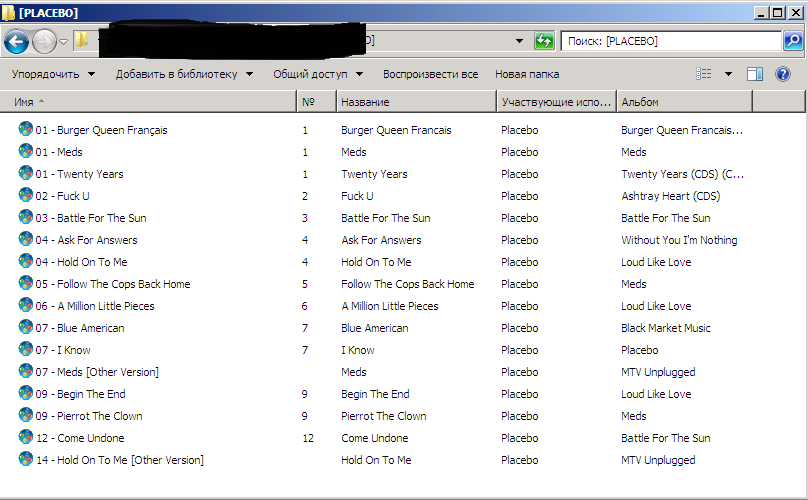Viewport: 808px width, 500px height.
Task: Click file name 12 - Come Undone
Action: click(x=80, y=438)
